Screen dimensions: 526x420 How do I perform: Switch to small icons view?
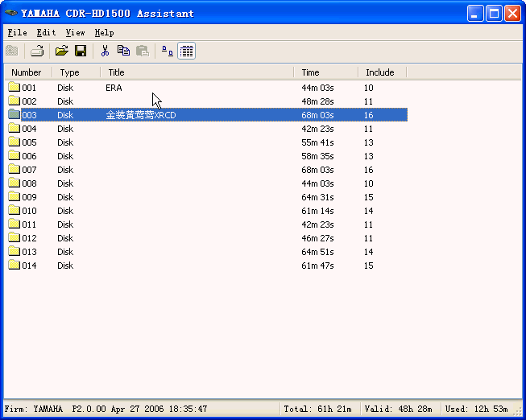click(x=168, y=51)
